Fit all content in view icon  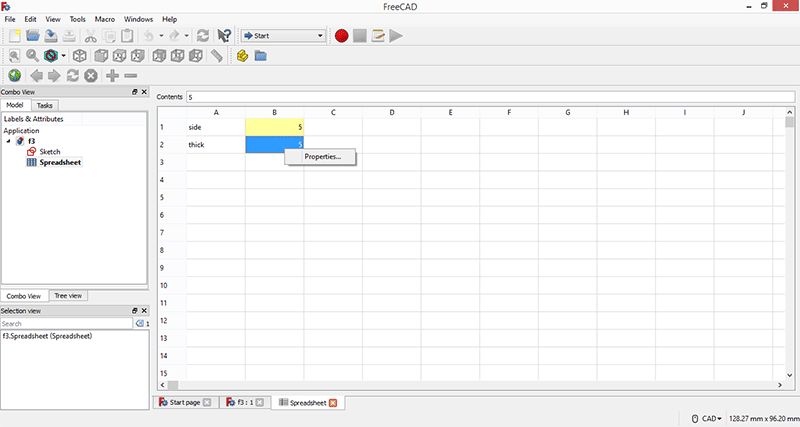pos(14,56)
